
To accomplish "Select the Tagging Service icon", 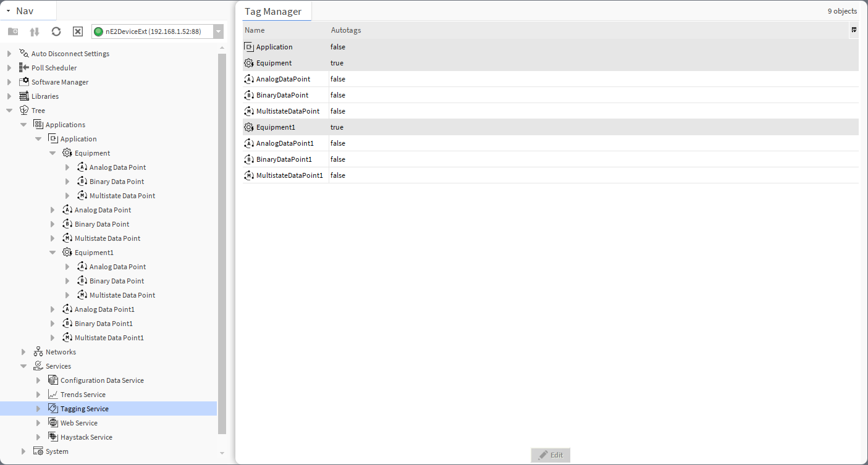I will click(x=53, y=408).
